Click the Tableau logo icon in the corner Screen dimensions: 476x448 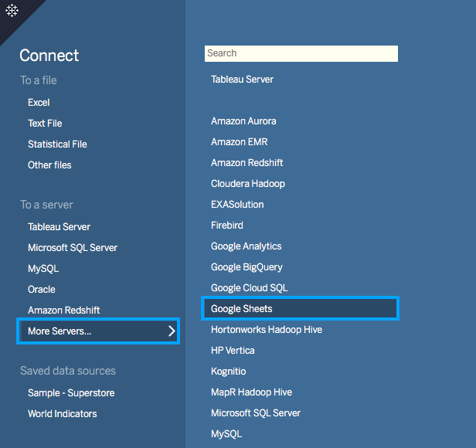12,11
